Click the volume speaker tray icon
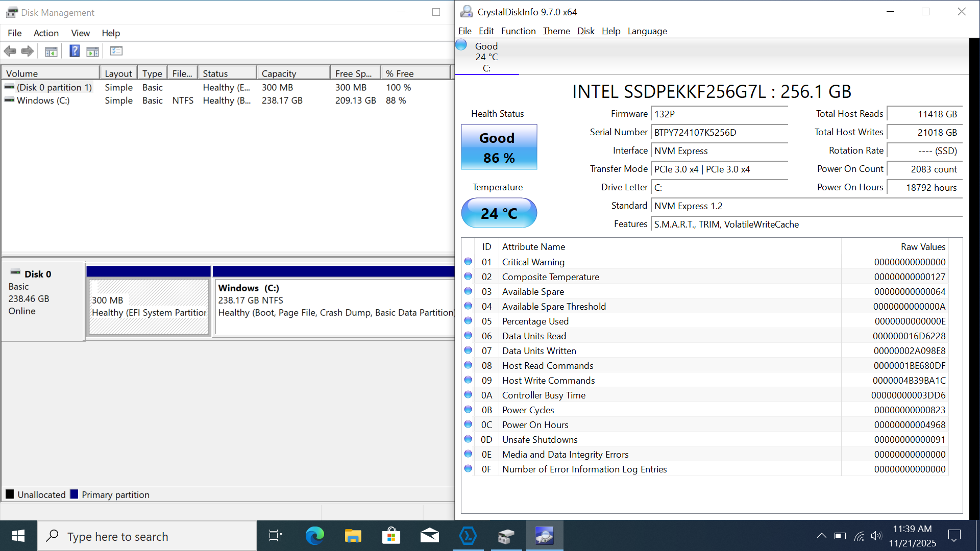The height and width of the screenshot is (551, 980). pyautogui.click(x=876, y=536)
